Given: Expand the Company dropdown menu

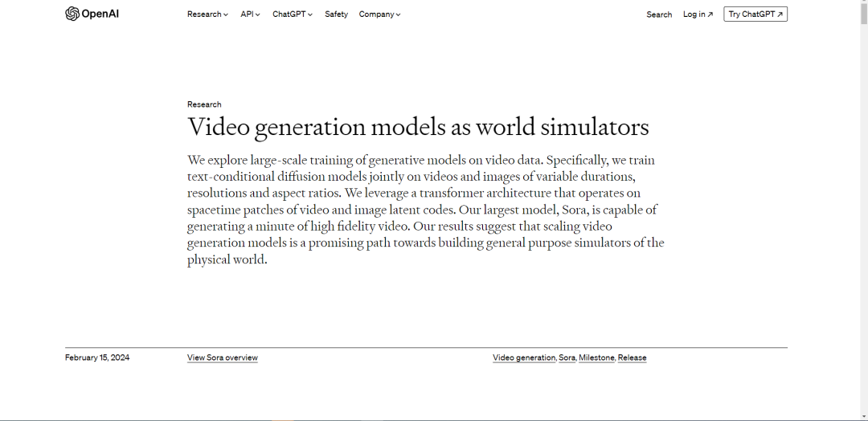Looking at the screenshot, I should point(379,14).
